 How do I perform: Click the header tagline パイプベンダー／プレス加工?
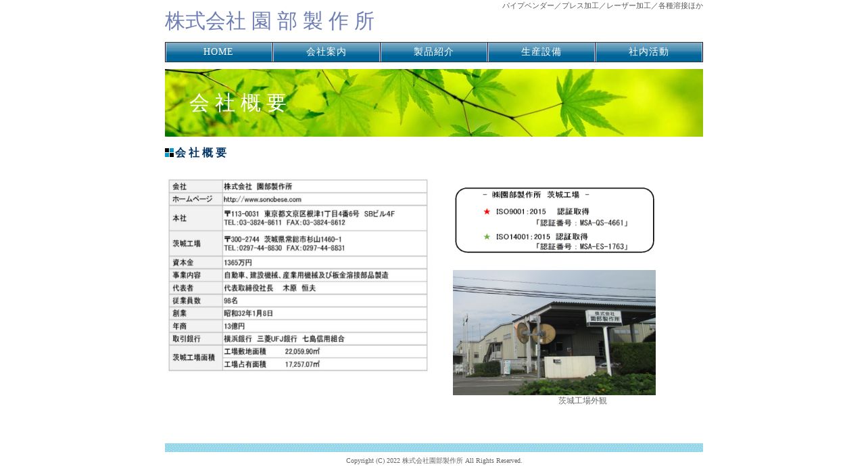tap(602, 5)
